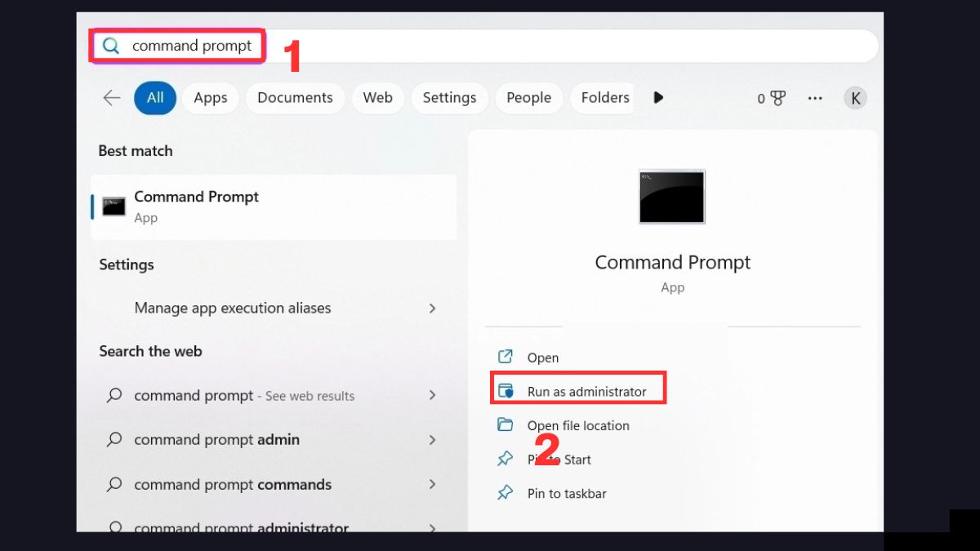Expand the Manage app execution aliases entry
The height and width of the screenshot is (551, 980).
(432, 309)
